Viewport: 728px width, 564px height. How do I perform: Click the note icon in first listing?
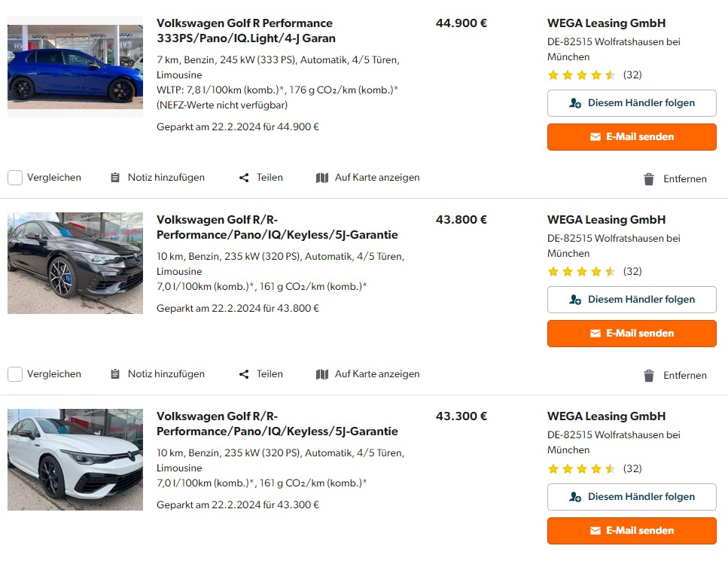[x=115, y=178]
